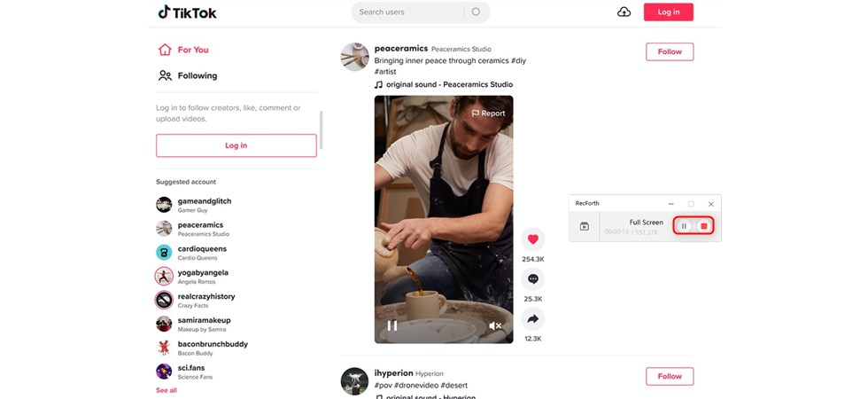Follow the peaceramics account

(x=670, y=51)
